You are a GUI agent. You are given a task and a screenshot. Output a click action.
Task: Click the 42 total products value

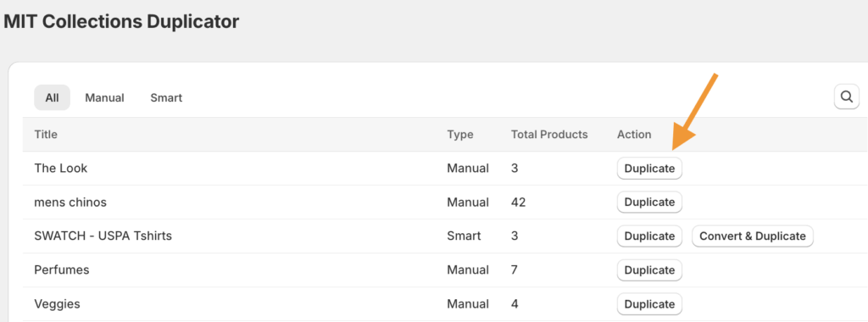click(518, 203)
